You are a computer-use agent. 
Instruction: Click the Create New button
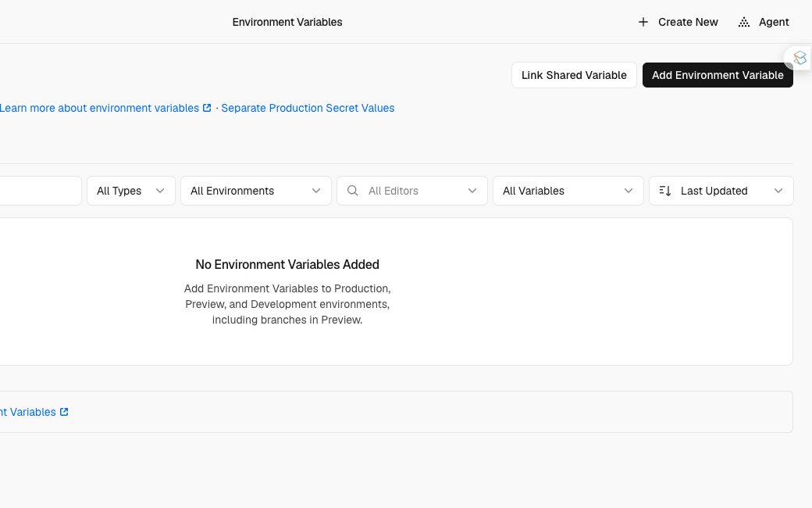678,22
